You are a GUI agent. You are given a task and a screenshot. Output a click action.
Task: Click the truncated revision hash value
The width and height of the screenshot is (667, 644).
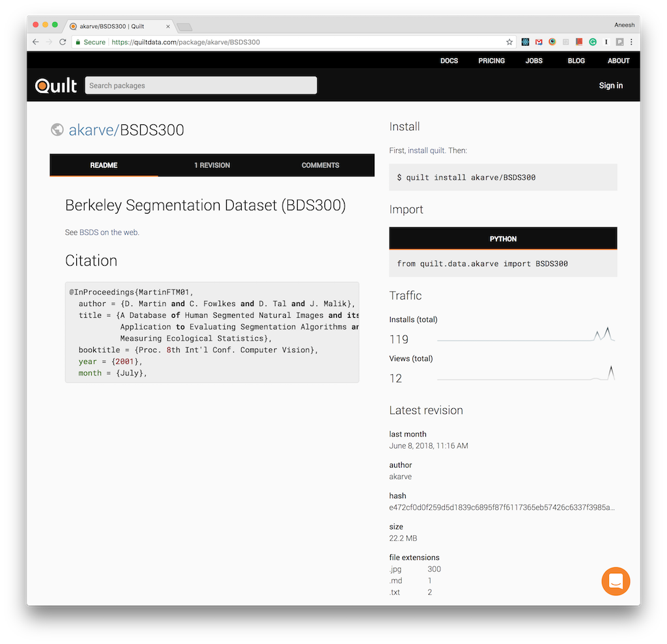[x=502, y=507]
